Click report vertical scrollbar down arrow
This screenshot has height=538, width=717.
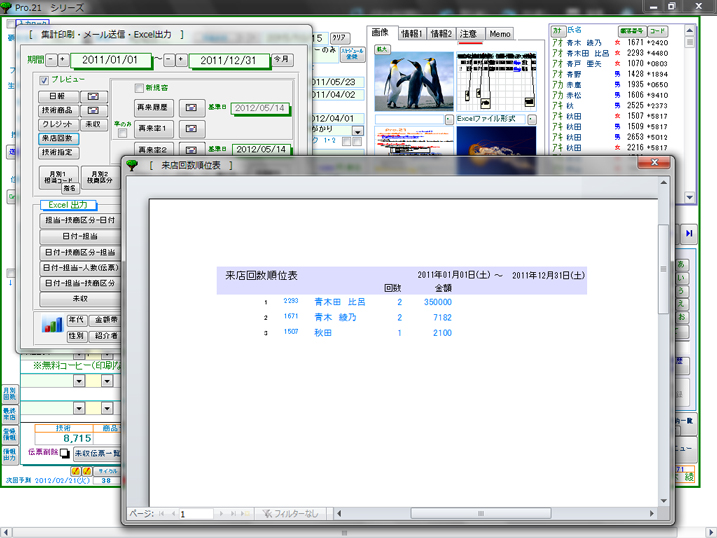pyautogui.click(x=663, y=501)
